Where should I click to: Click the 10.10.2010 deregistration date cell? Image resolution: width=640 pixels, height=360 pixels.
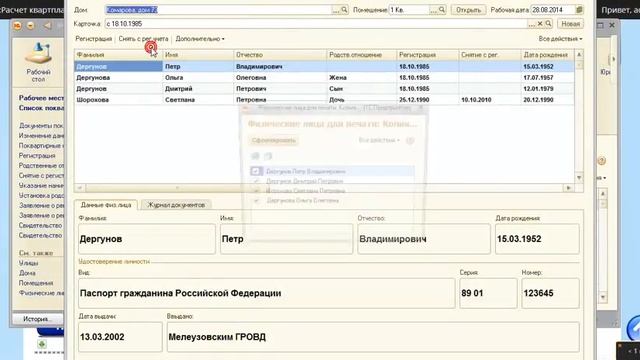pos(490,100)
